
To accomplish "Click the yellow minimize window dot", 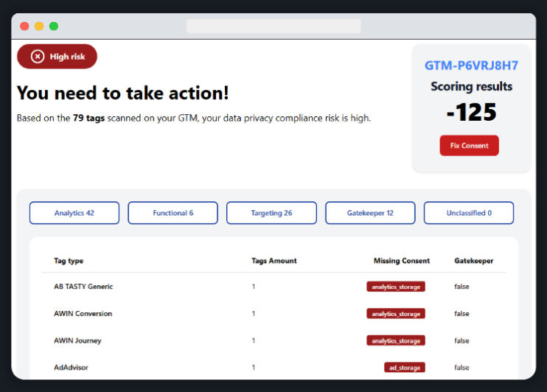I will [39, 26].
